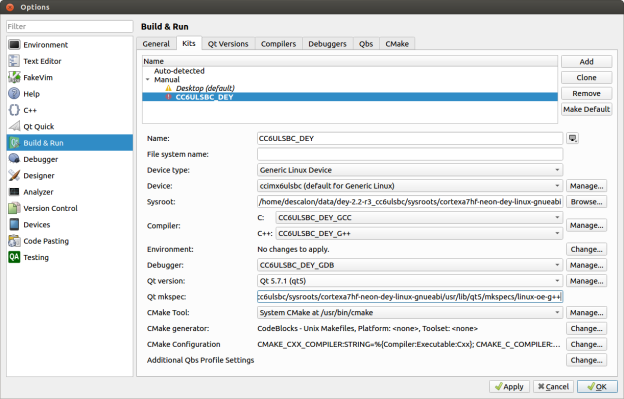Open the Help settings category
Screen dimensions: 624x399
70,94
